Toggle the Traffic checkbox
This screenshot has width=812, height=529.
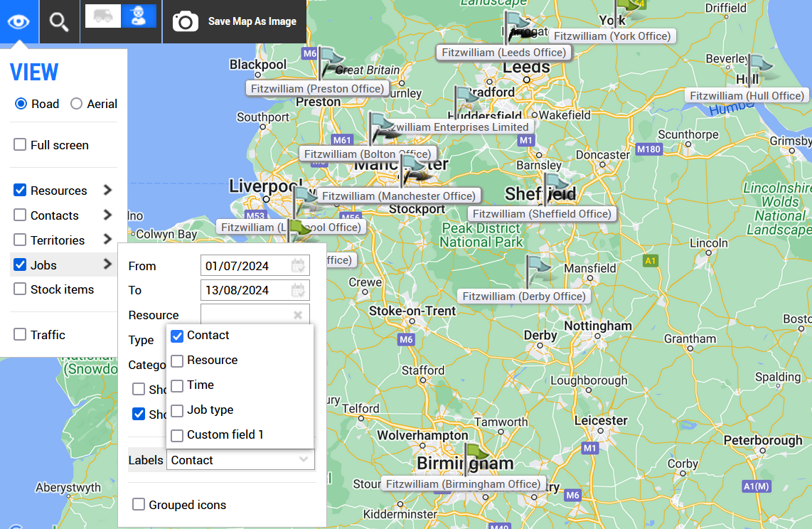pos(20,335)
